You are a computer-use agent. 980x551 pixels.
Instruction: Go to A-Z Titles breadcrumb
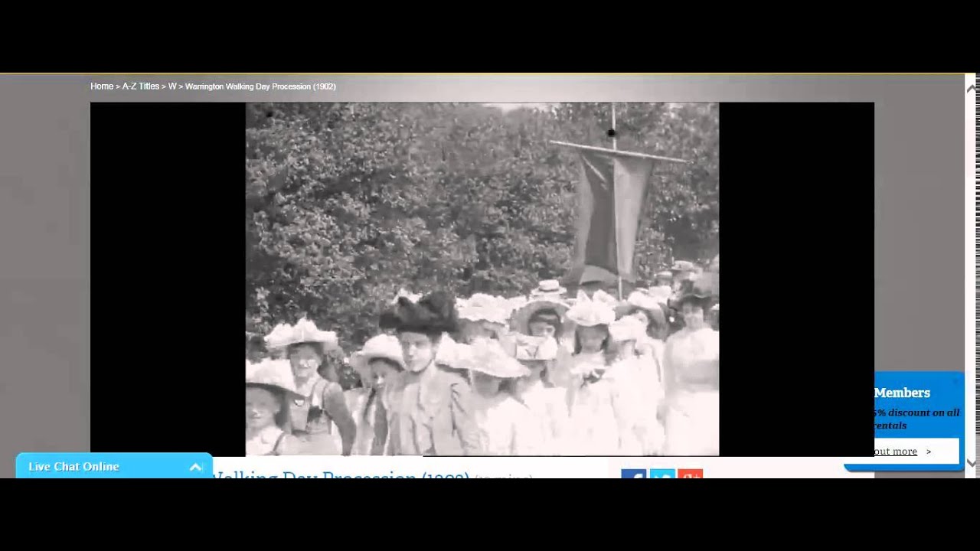[x=141, y=86]
